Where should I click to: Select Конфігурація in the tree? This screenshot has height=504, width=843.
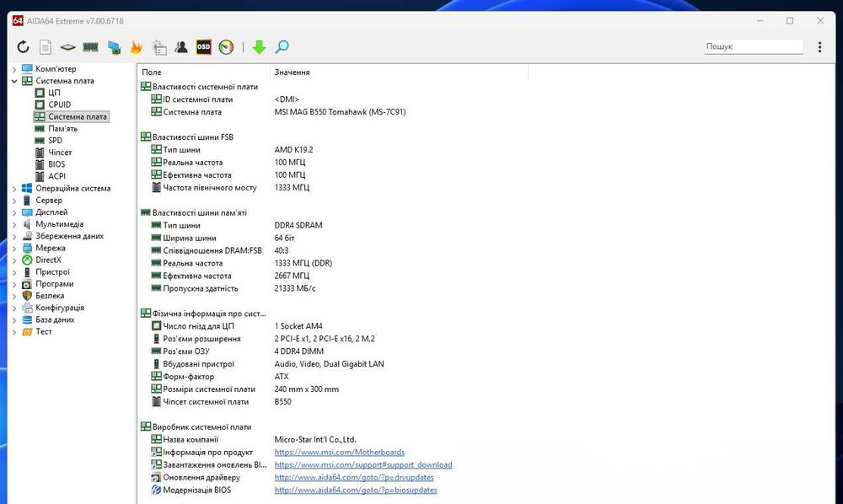click(x=60, y=308)
